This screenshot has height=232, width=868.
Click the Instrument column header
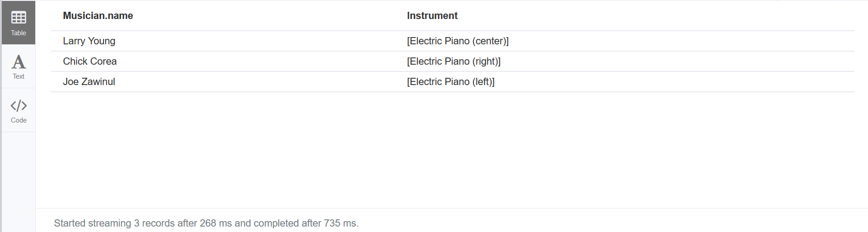[x=432, y=16]
